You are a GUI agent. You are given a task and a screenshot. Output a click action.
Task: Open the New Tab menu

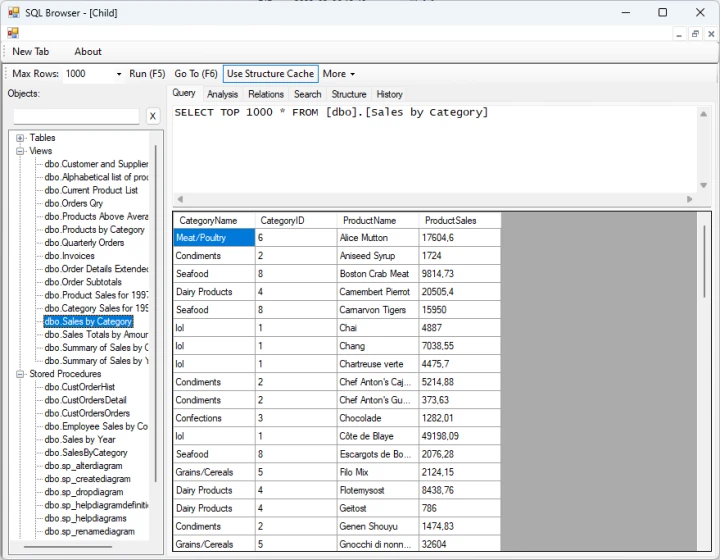coord(30,51)
